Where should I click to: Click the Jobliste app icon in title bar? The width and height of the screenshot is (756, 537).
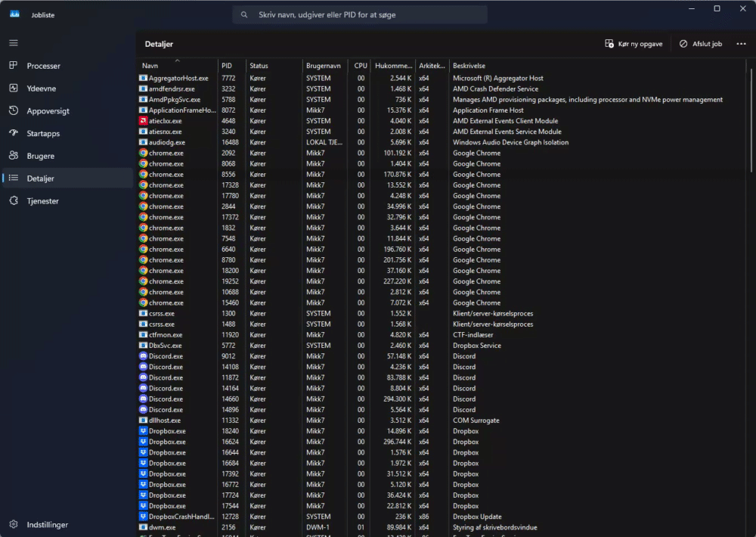click(15, 14)
